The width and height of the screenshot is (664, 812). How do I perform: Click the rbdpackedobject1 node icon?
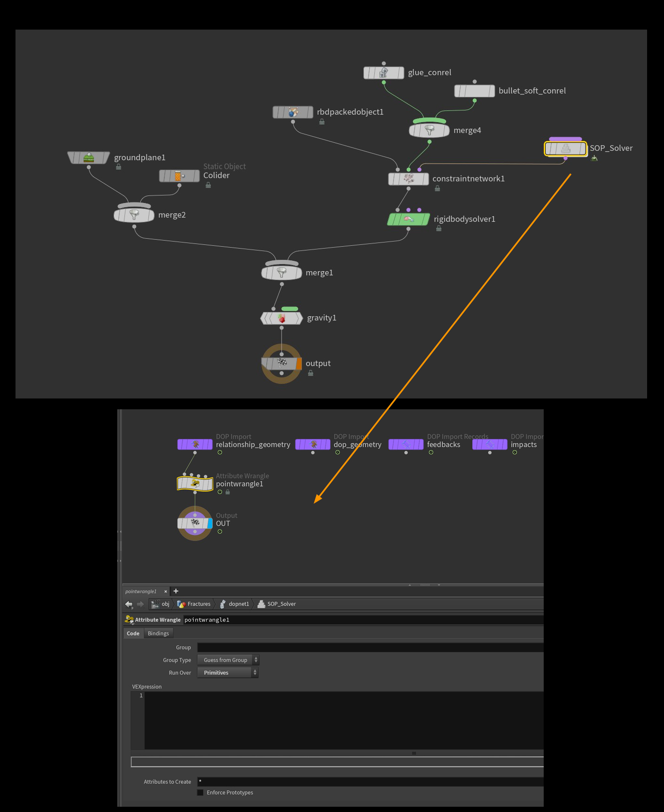click(293, 112)
